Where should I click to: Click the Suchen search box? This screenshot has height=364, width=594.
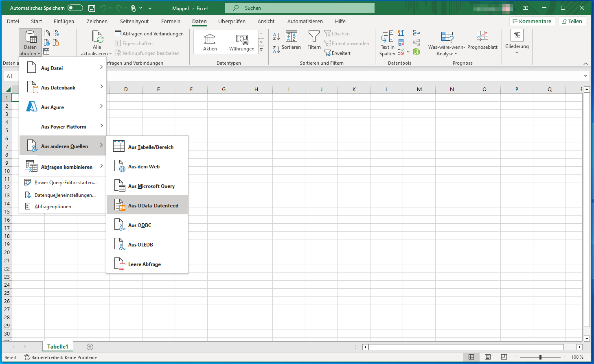(299, 8)
